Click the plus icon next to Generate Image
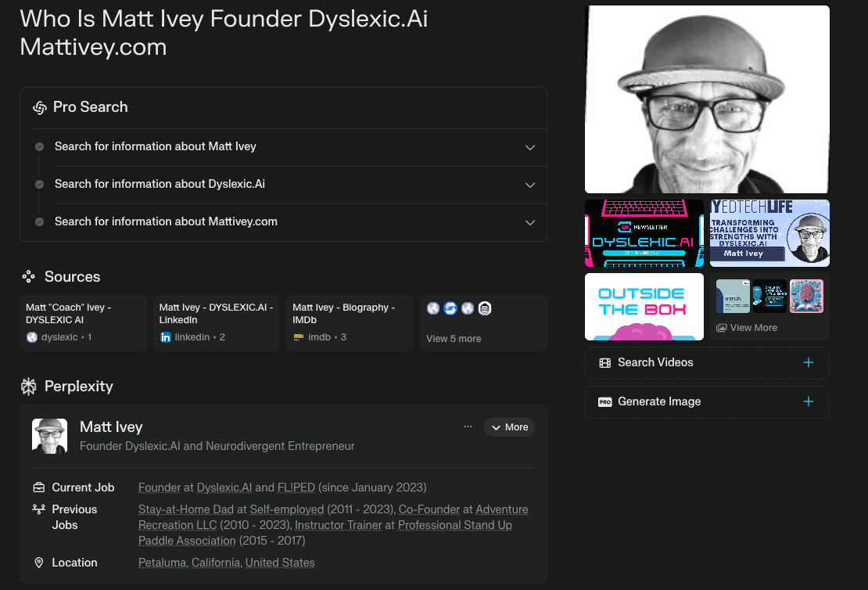Viewport: 868px width, 590px height. click(x=809, y=401)
